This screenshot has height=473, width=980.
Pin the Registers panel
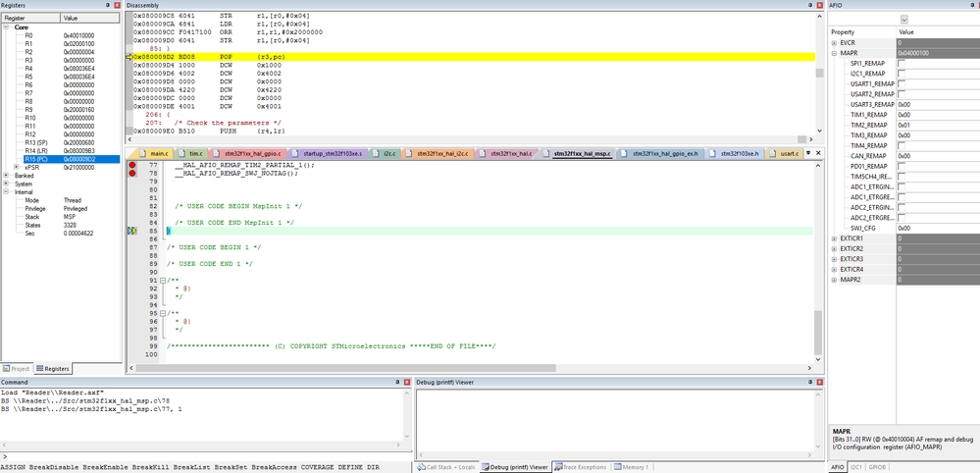pos(107,5)
